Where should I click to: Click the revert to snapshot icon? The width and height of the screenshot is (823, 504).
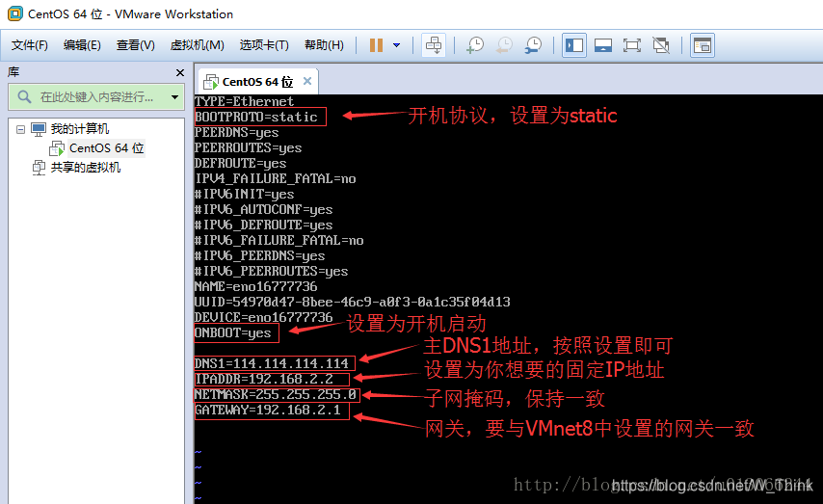point(504,45)
